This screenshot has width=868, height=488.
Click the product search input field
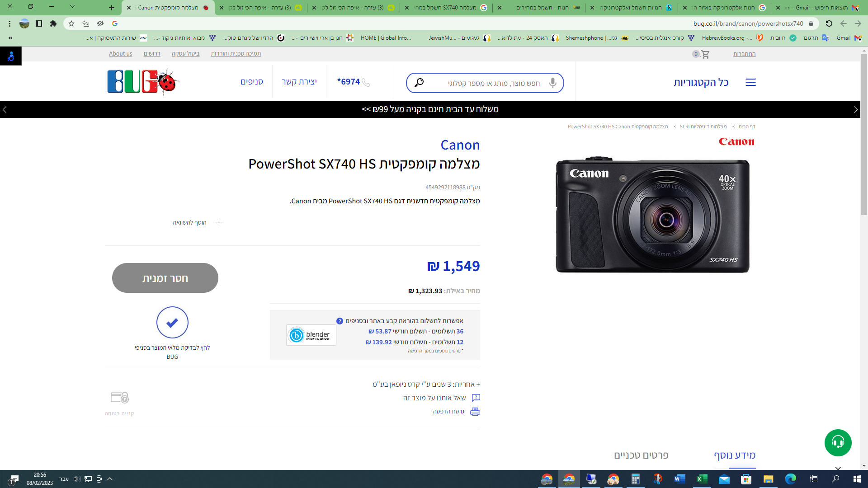(x=493, y=83)
